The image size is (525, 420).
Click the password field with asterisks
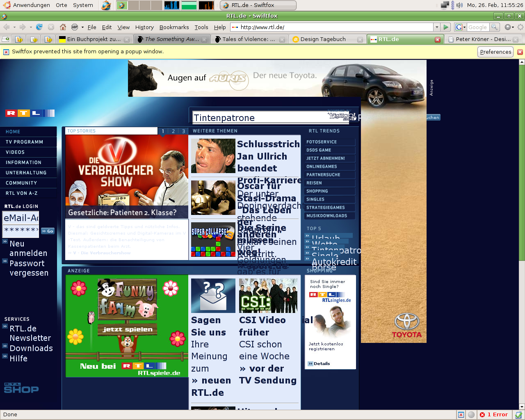pos(21,231)
